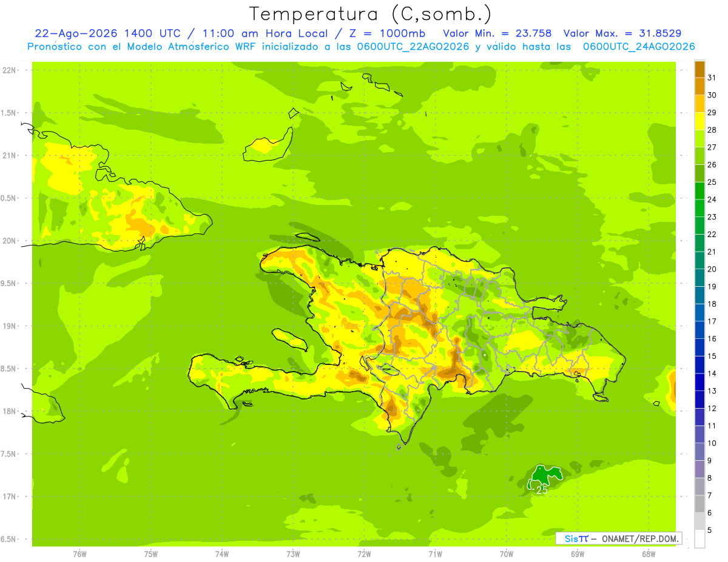728x562 pixels.
Task: Click the 70W longitude axis label
Action: coord(507,554)
